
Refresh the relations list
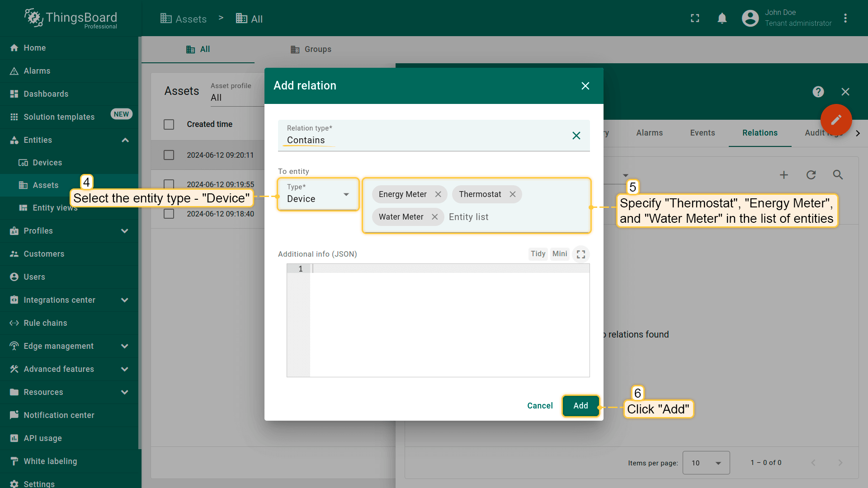(x=811, y=175)
